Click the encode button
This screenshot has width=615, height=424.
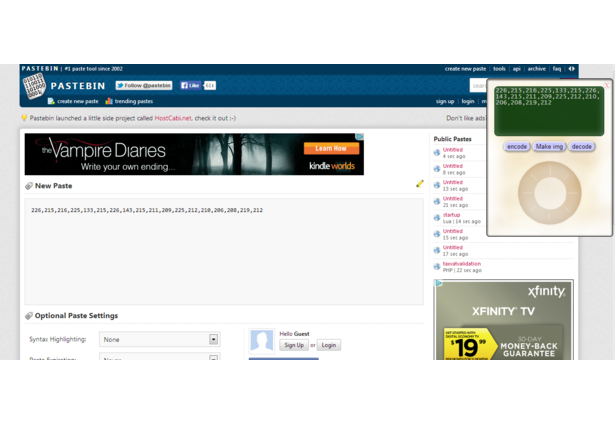(x=517, y=146)
